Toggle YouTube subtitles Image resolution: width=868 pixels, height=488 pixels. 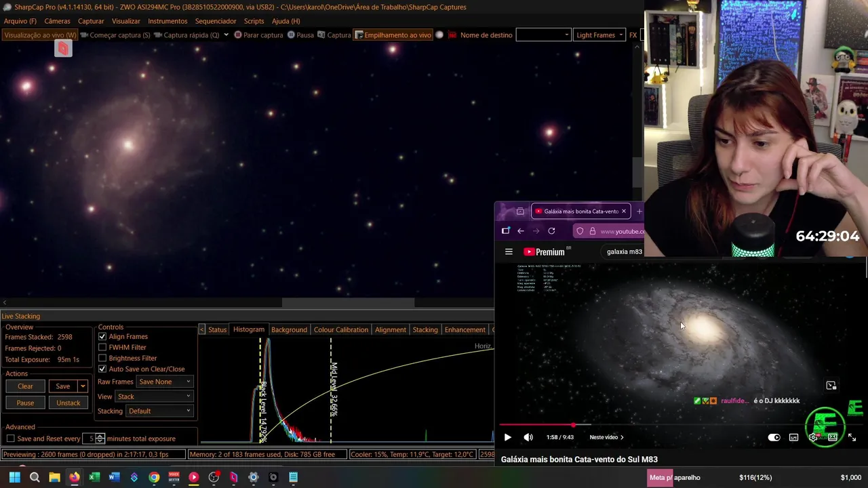(793, 437)
